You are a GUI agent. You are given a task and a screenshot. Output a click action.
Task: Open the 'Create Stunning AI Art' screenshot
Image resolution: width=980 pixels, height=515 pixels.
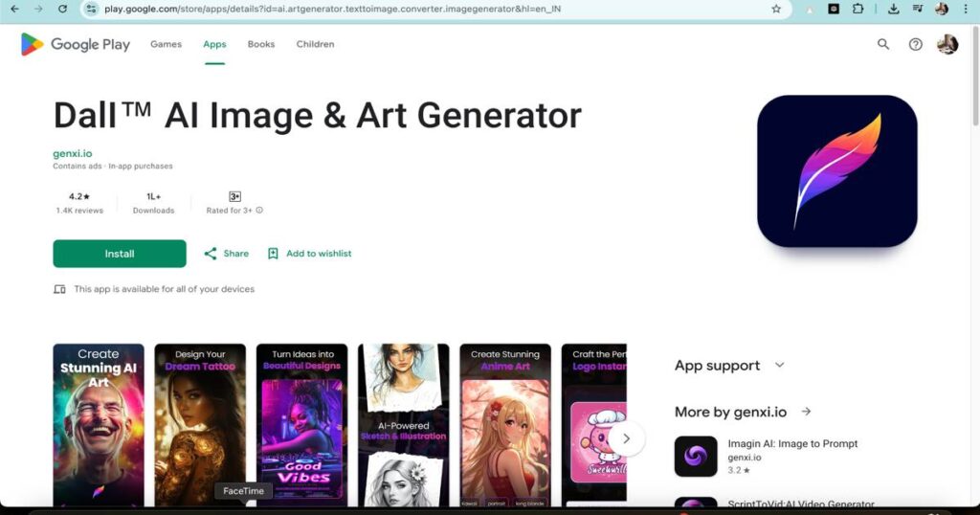[x=99, y=424]
